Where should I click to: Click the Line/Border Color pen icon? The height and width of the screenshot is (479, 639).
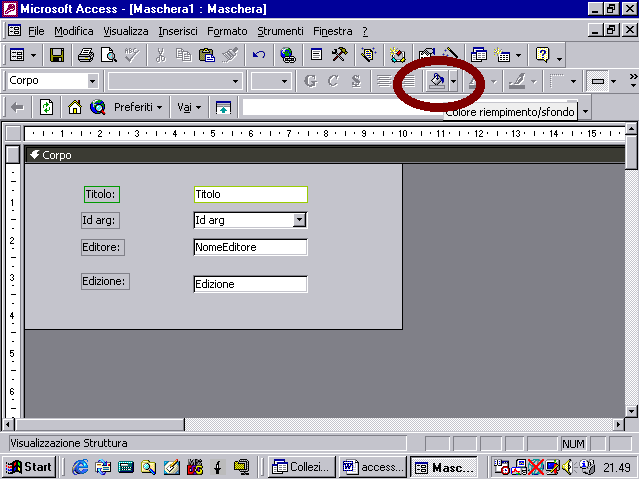click(517, 81)
